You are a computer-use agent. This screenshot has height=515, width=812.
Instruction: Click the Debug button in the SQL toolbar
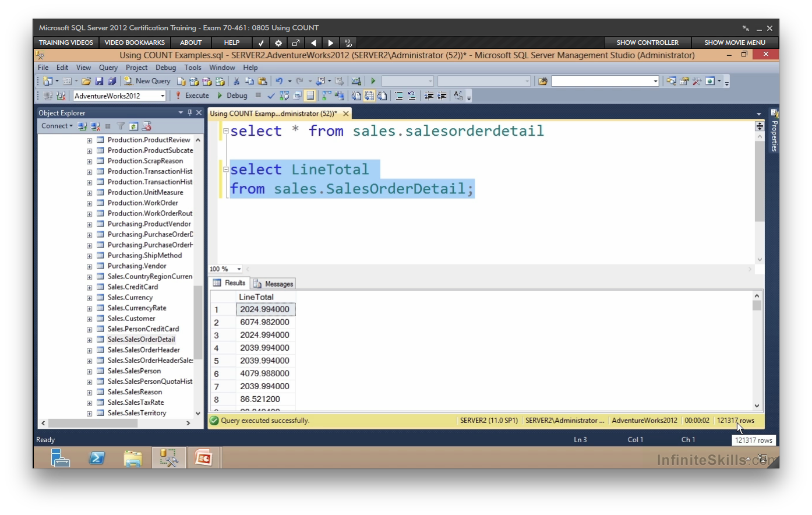tap(232, 96)
